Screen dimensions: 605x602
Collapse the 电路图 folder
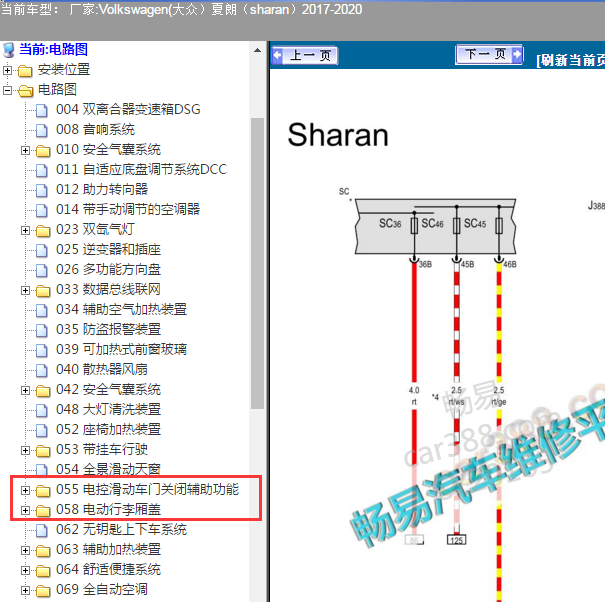coord(7,90)
